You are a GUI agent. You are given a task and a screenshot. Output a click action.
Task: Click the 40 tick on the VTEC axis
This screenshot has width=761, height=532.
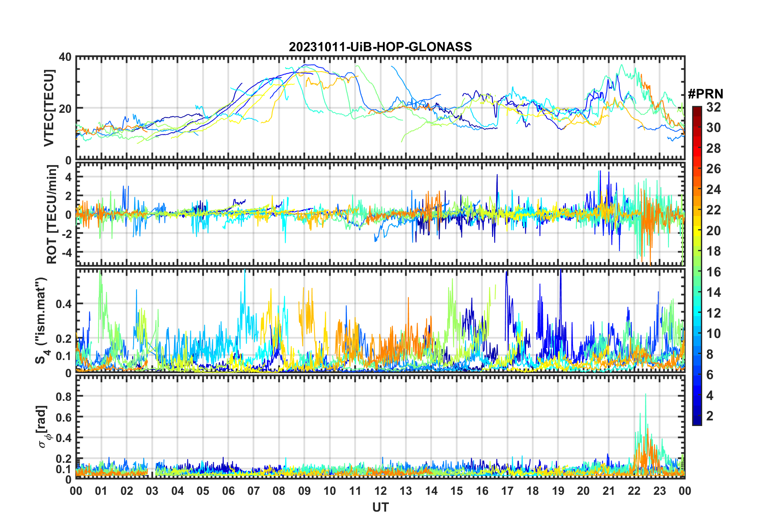tap(65, 57)
